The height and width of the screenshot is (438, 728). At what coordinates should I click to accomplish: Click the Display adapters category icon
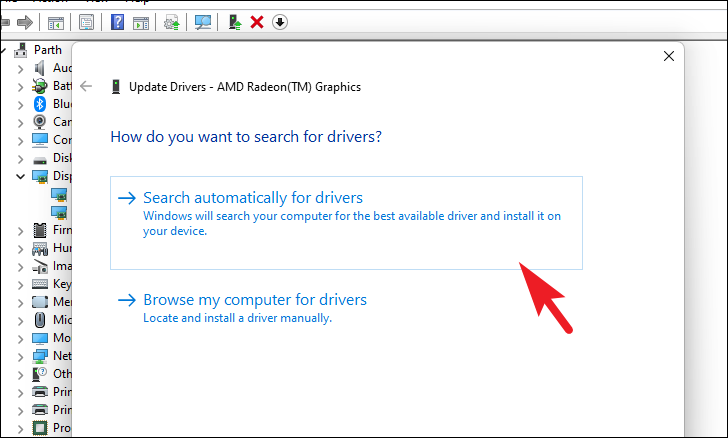pyautogui.click(x=39, y=176)
